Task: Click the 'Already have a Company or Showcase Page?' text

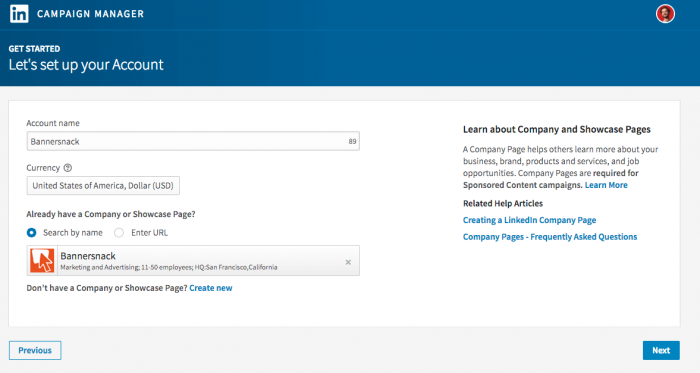Action: tap(111, 214)
